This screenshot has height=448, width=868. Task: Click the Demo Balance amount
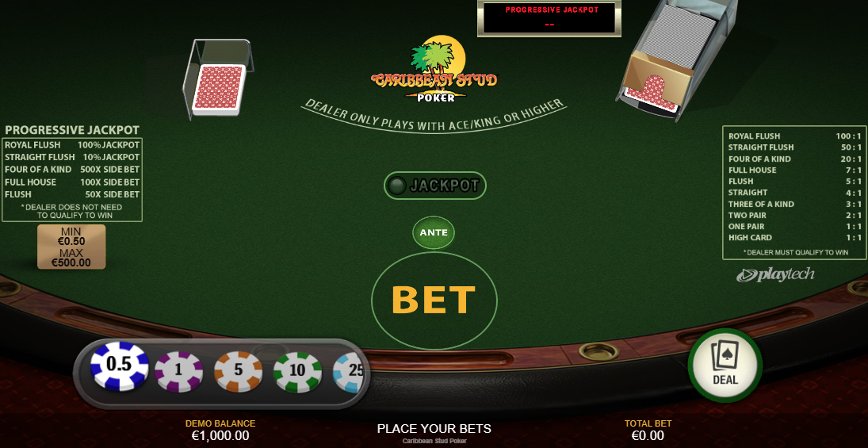click(220, 436)
